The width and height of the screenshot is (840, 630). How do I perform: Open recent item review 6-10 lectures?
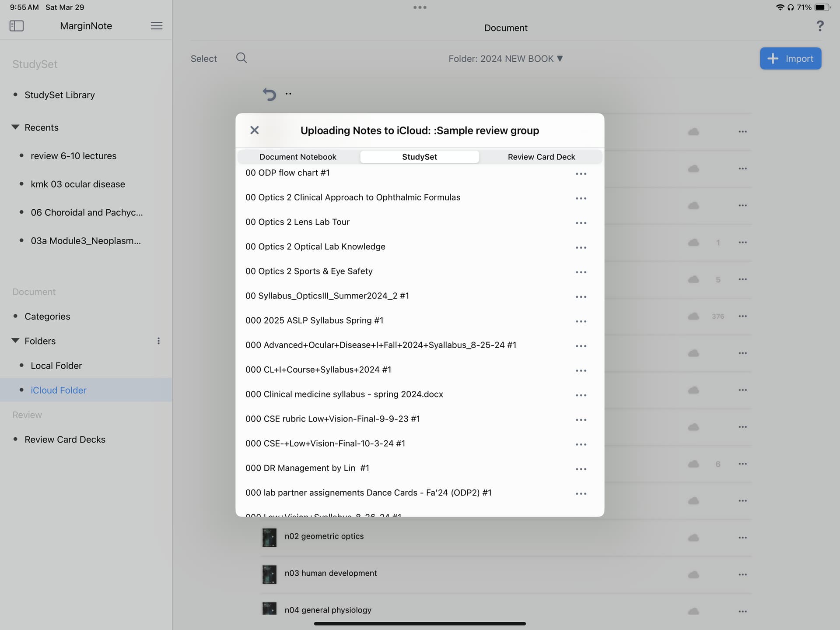73,156
